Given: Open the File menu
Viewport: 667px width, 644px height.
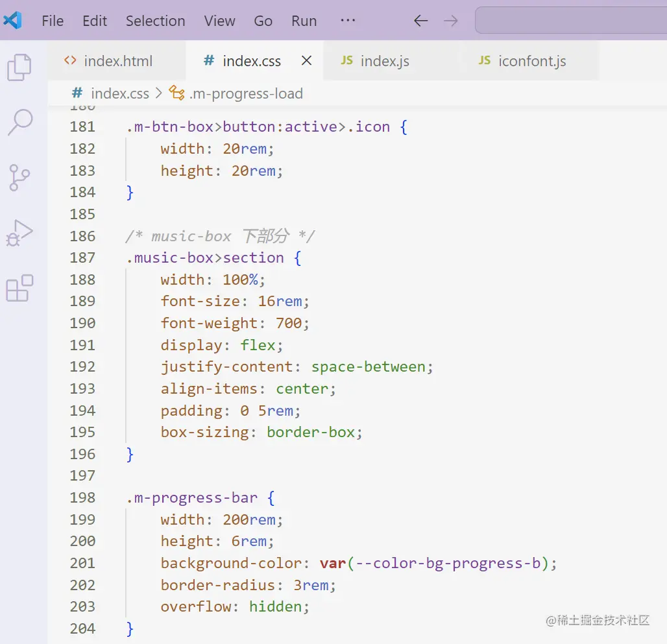Looking at the screenshot, I should pos(53,21).
